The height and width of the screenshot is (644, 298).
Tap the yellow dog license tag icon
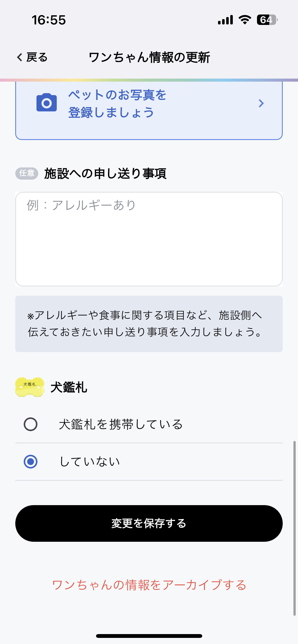pos(30,387)
